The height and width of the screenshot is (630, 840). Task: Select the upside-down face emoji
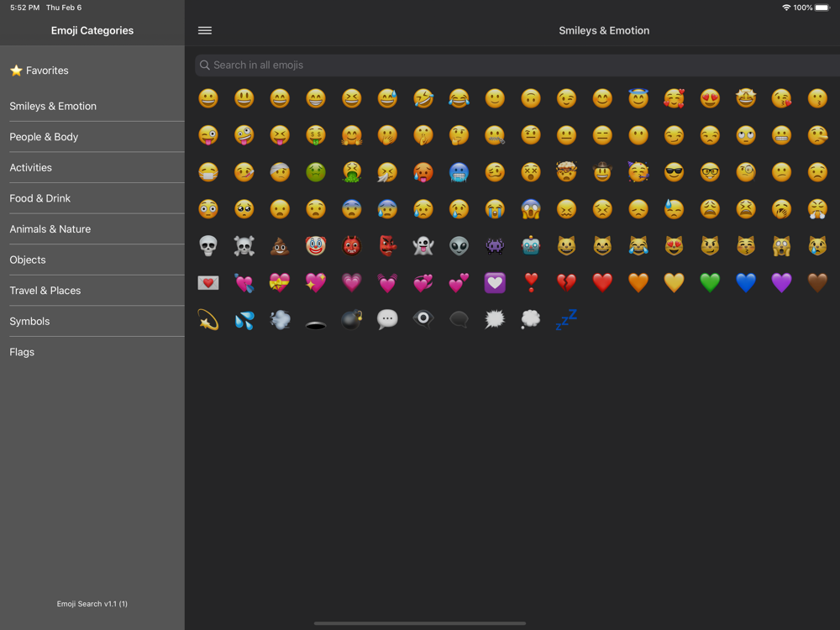click(x=531, y=98)
